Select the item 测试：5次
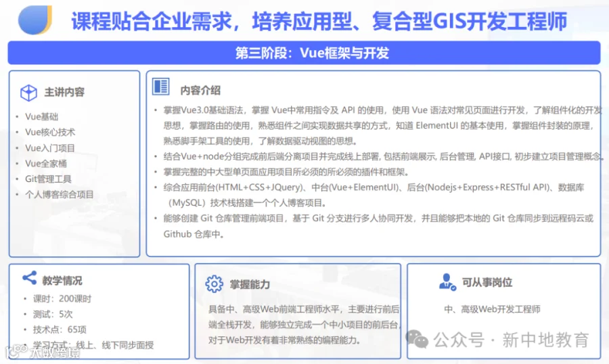609x364 pixels. pos(53,314)
